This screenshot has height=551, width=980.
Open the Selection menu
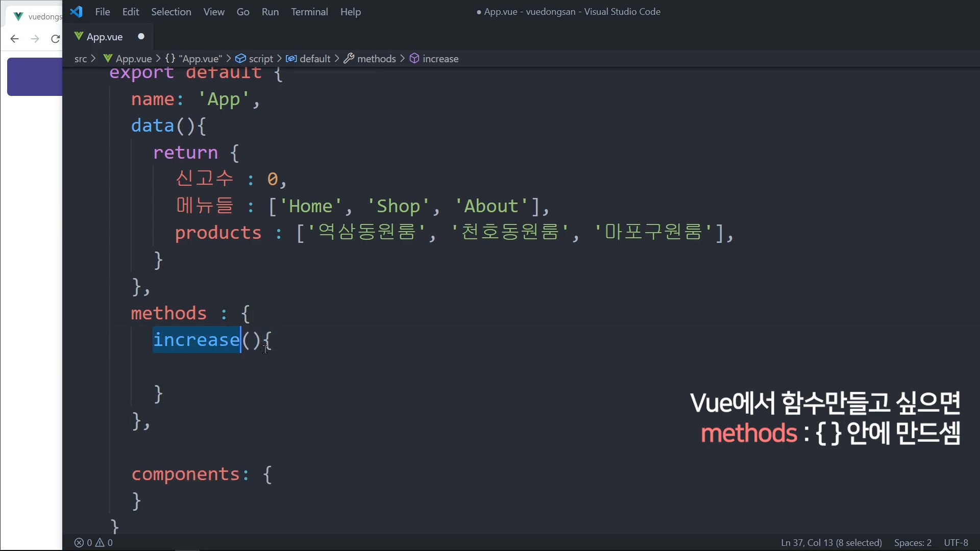coord(171,12)
